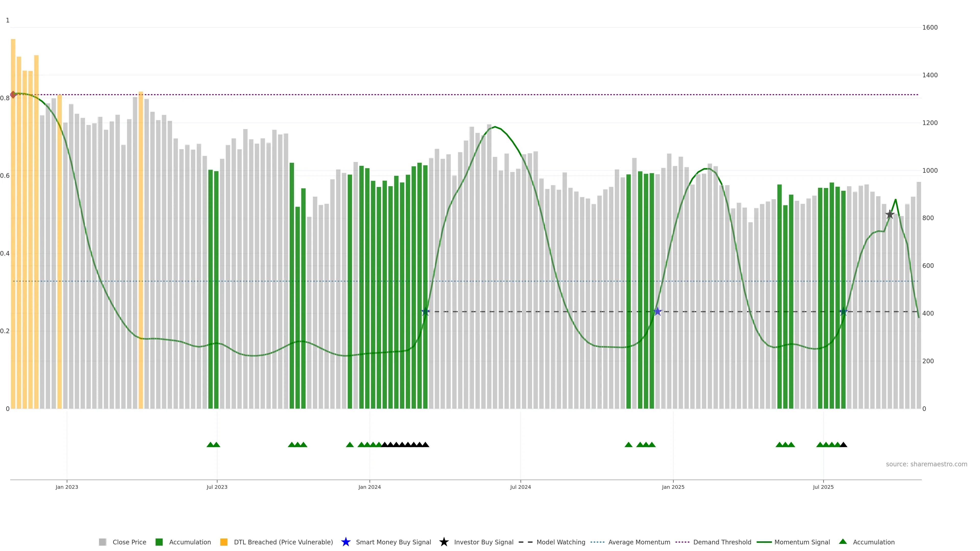This screenshot has width=980, height=551.
Task: Click the orange DTL Breached color swatch
Action: [x=224, y=542]
